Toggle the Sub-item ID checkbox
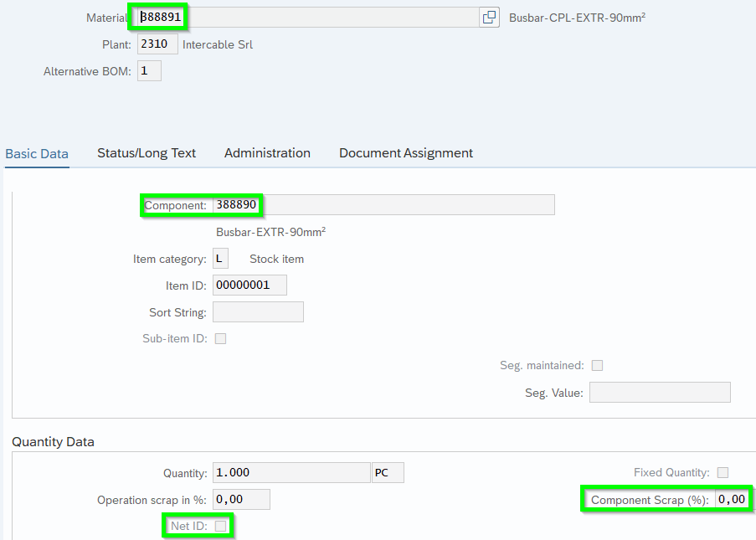Image resolution: width=756 pixels, height=540 pixels. click(221, 339)
